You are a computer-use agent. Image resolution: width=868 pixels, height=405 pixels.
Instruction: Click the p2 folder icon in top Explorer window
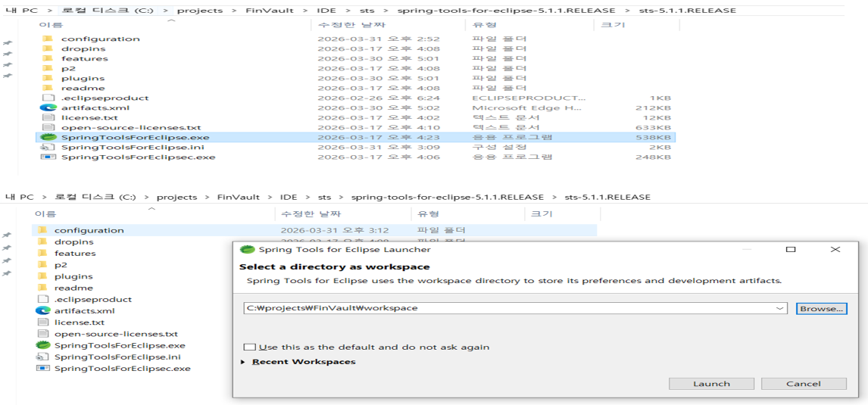click(48, 69)
